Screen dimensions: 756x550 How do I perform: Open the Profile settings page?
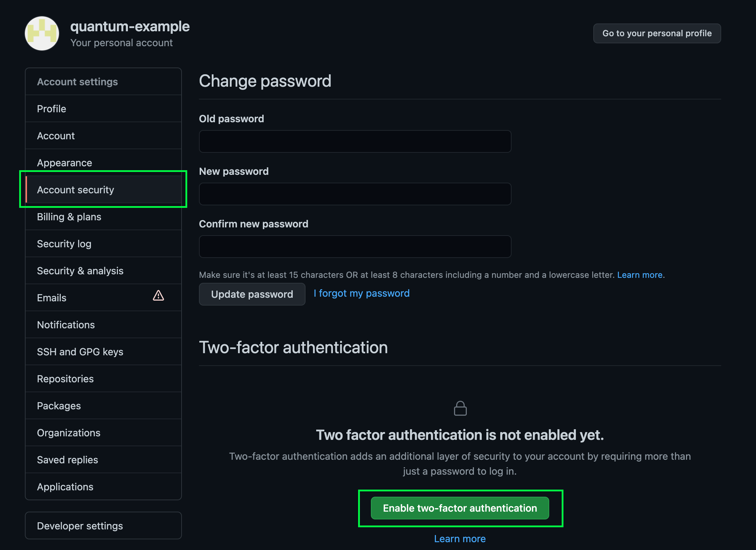pos(52,109)
